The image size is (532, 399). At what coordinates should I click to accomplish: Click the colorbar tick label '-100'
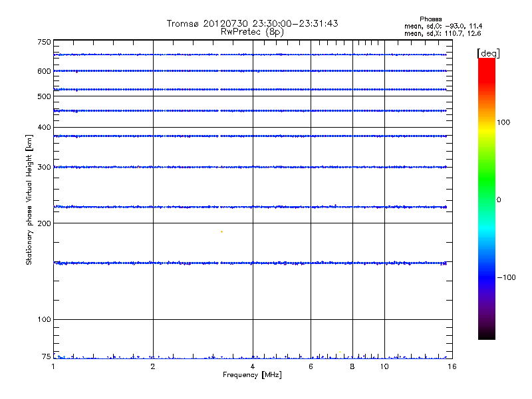(506, 277)
